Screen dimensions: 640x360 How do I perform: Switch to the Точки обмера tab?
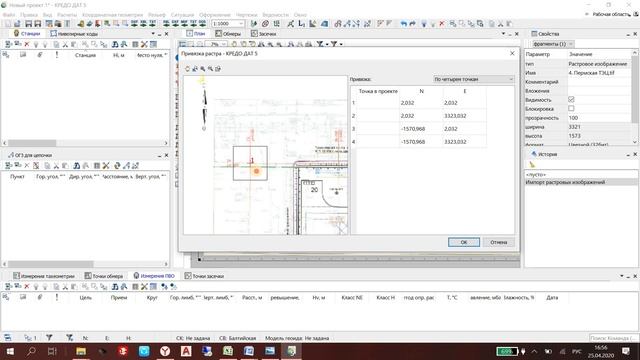coord(104,276)
